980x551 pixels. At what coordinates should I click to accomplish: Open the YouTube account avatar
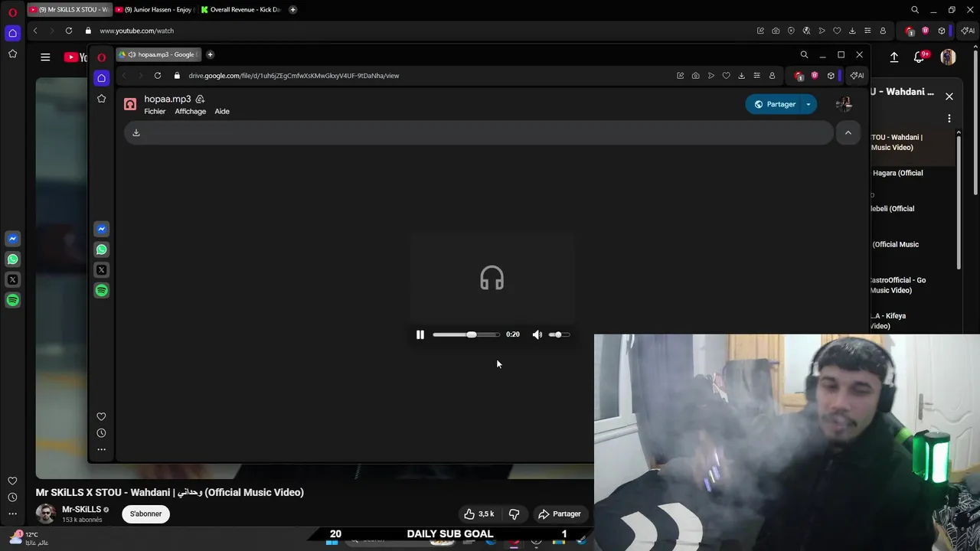pos(948,57)
